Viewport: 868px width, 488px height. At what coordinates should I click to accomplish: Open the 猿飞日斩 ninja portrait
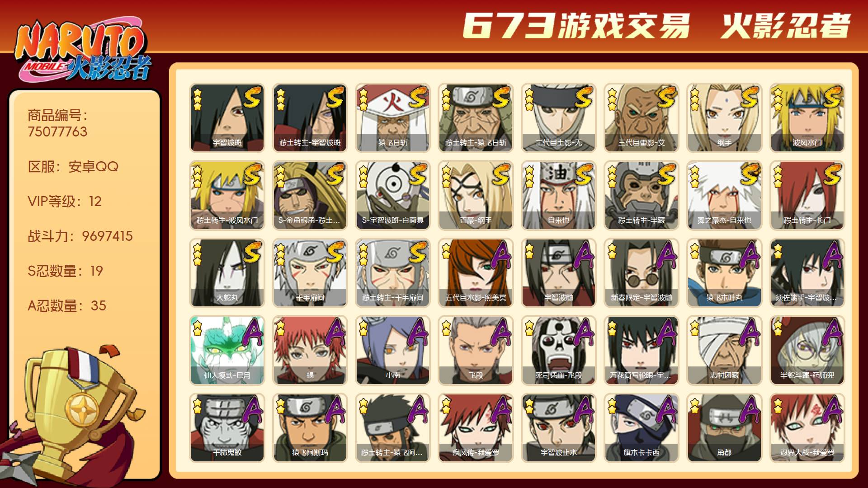(392, 117)
